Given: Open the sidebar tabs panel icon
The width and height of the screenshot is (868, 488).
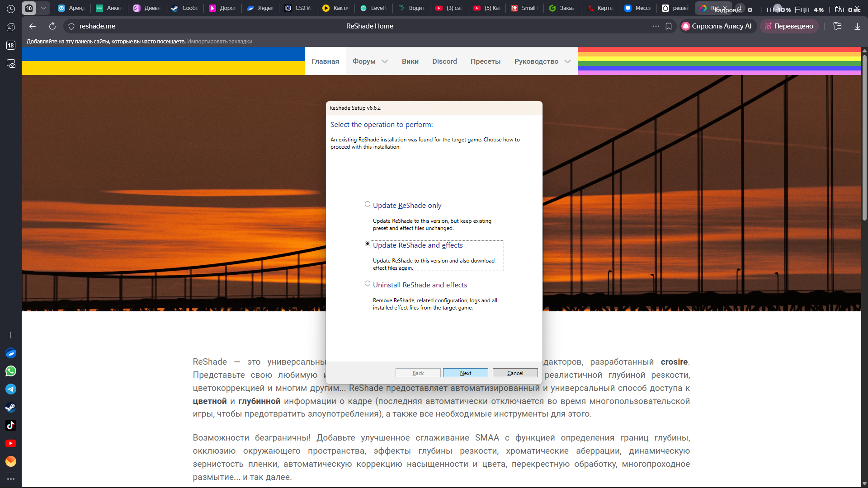Looking at the screenshot, I should (11, 27).
